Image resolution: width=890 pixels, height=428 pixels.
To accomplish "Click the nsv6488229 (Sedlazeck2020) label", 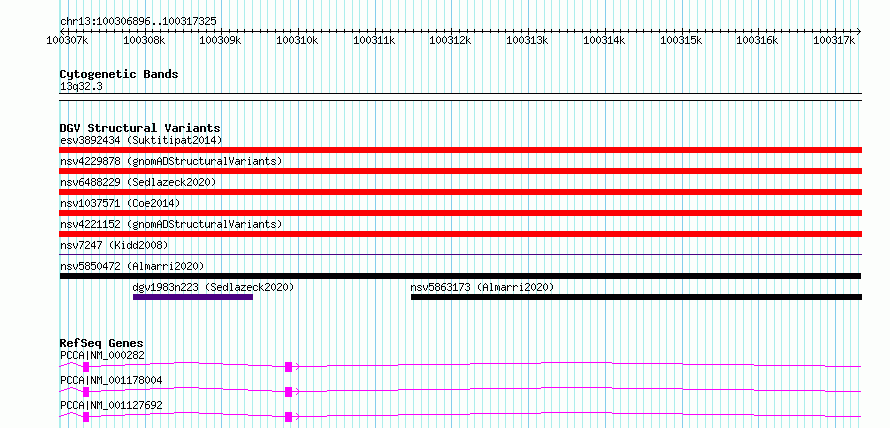I will pyautogui.click(x=138, y=182).
